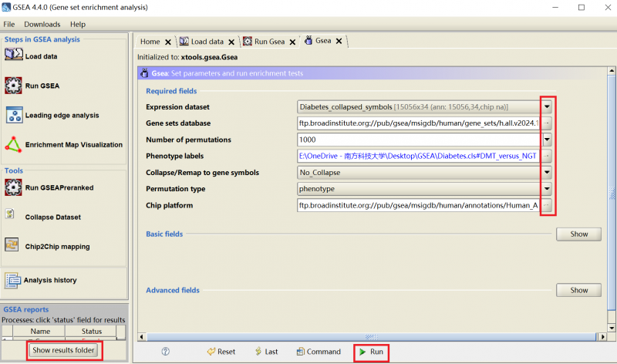The image size is (617, 364).
Task: Open Leading edge analysis icon
Action: 14,115
